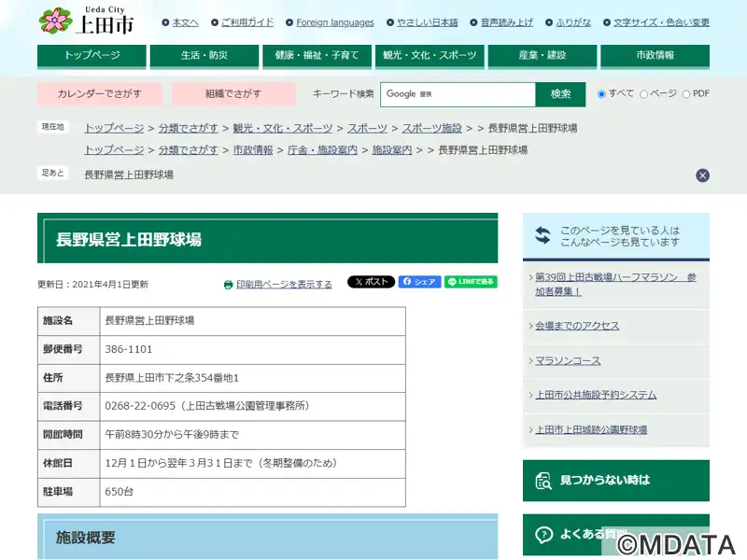
Task: Click parking value 650台
Action: click(120, 492)
